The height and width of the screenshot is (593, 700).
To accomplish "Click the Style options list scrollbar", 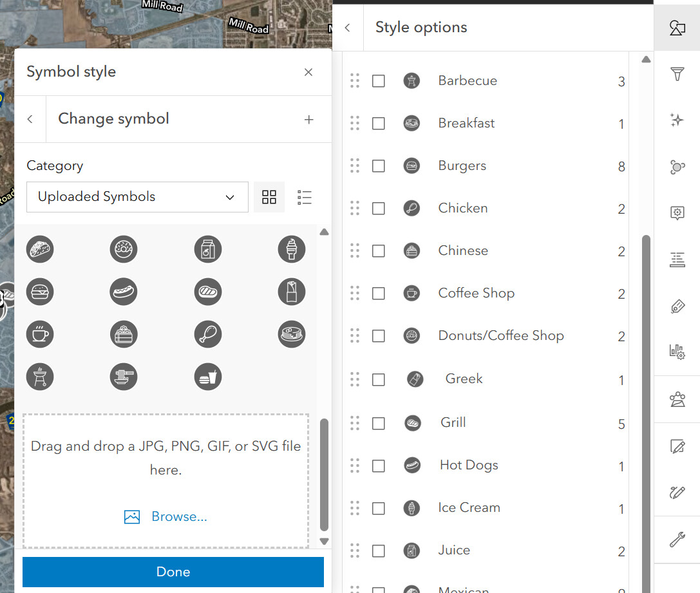I will pyautogui.click(x=646, y=386).
